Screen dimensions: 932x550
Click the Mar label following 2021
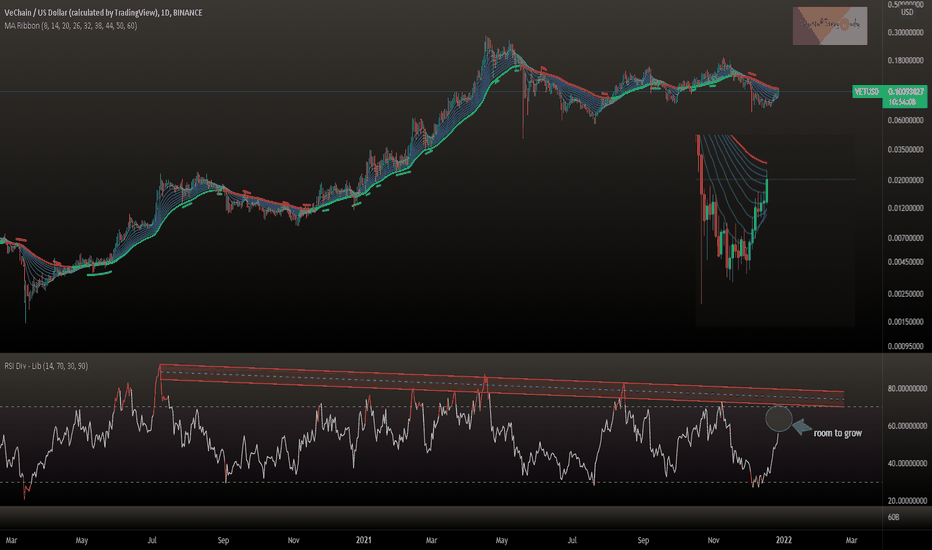432,540
